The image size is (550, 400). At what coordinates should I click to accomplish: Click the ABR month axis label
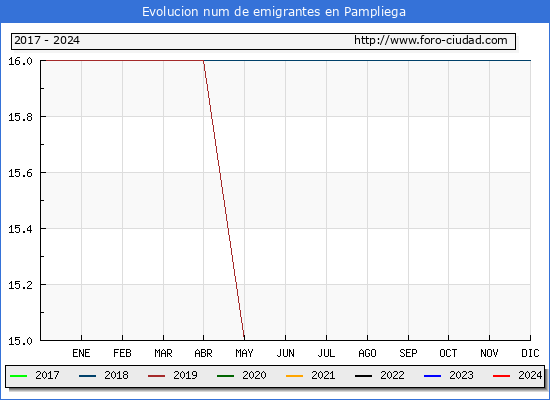click(x=203, y=353)
